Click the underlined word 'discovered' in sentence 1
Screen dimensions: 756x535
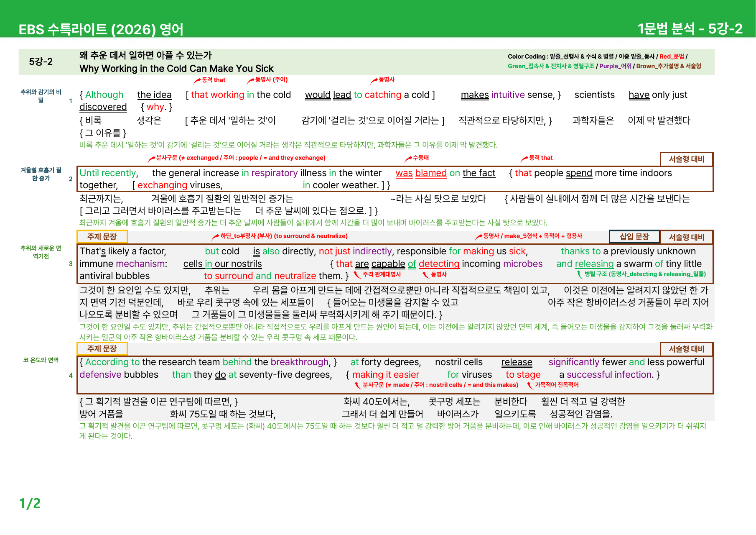click(103, 107)
